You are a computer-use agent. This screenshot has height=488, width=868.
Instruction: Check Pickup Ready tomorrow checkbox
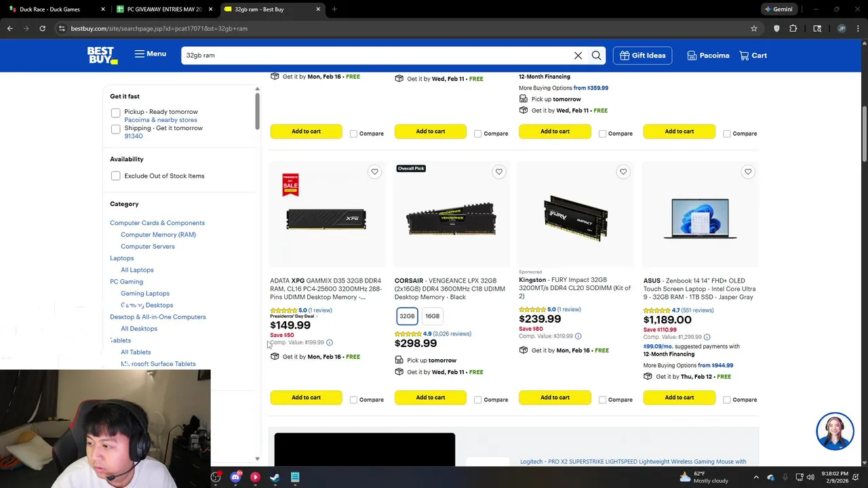[115, 113]
